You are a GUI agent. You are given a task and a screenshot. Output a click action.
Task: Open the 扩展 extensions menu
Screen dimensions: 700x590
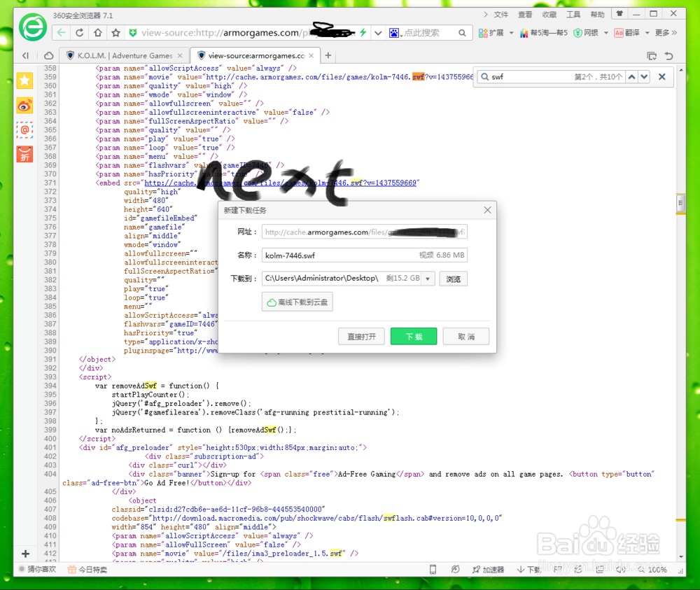[x=495, y=33]
